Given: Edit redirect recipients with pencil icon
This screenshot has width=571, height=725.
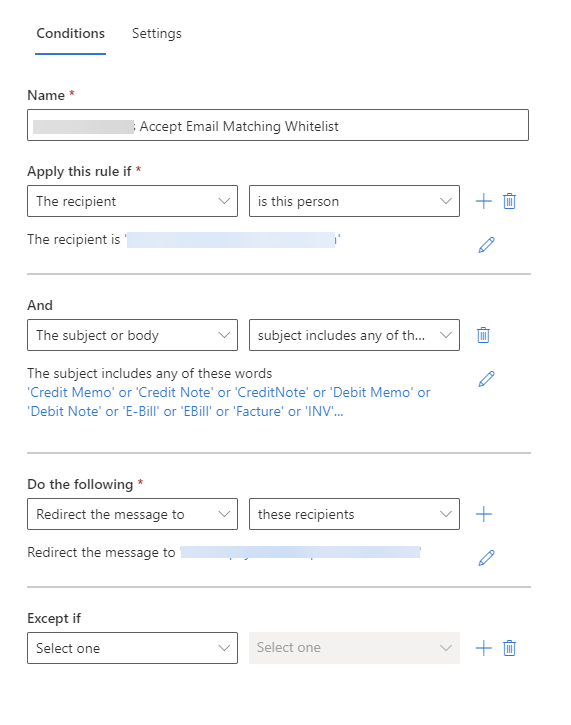Looking at the screenshot, I should pyautogui.click(x=486, y=558).
